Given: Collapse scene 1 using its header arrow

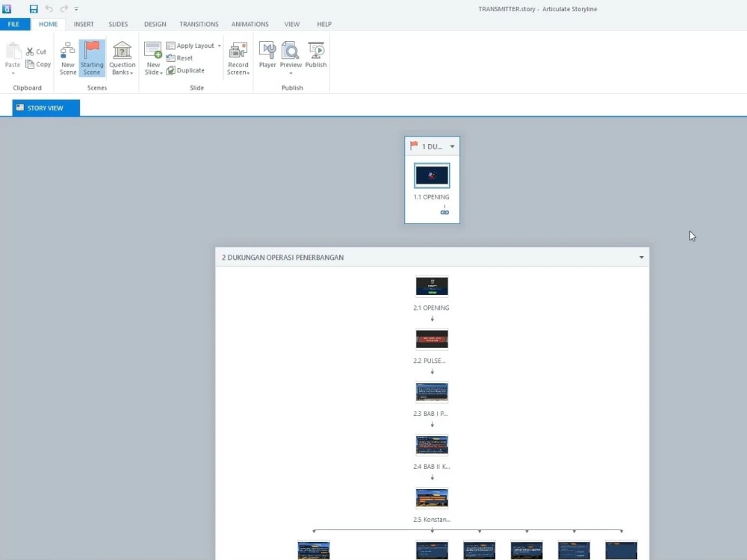Looking at the screenshot, I should pyautogui.click(x=452, y=146).
